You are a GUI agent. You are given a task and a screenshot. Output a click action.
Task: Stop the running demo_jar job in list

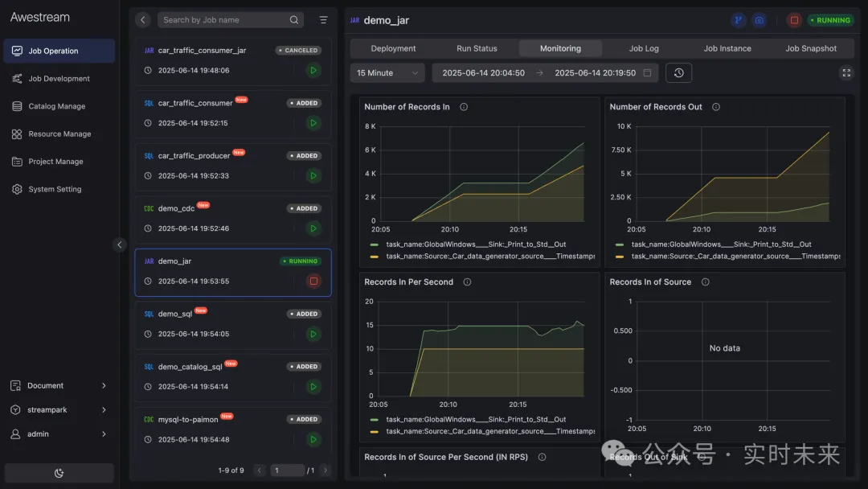pyautogui.click(x=313, y=281)
